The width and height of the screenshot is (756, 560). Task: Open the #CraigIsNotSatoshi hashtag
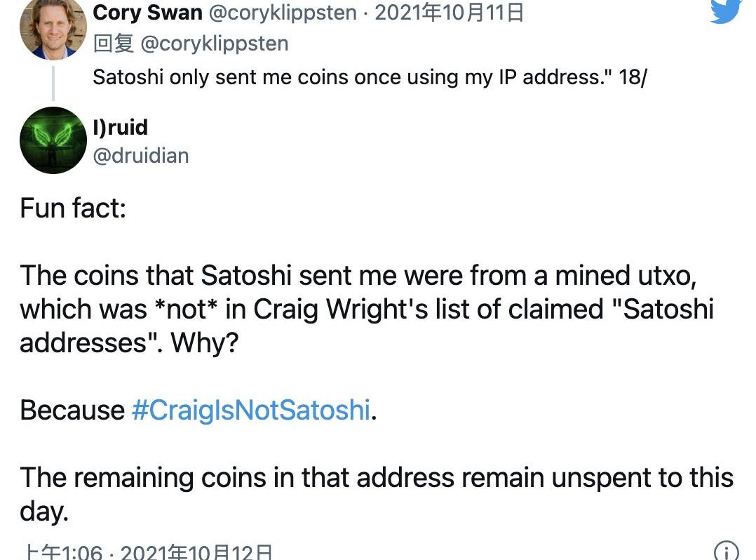point(250,410)
